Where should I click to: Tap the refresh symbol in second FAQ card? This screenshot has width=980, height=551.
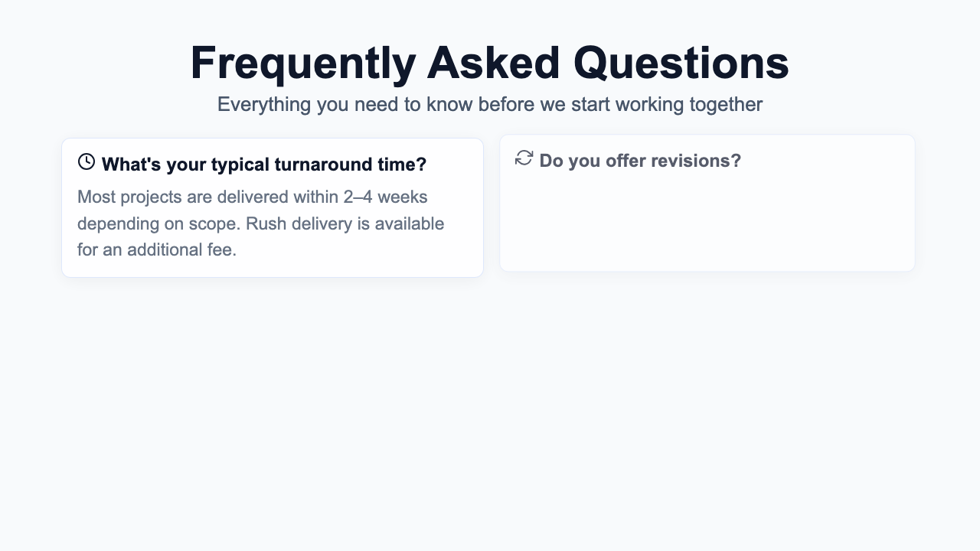coord(524,158)
